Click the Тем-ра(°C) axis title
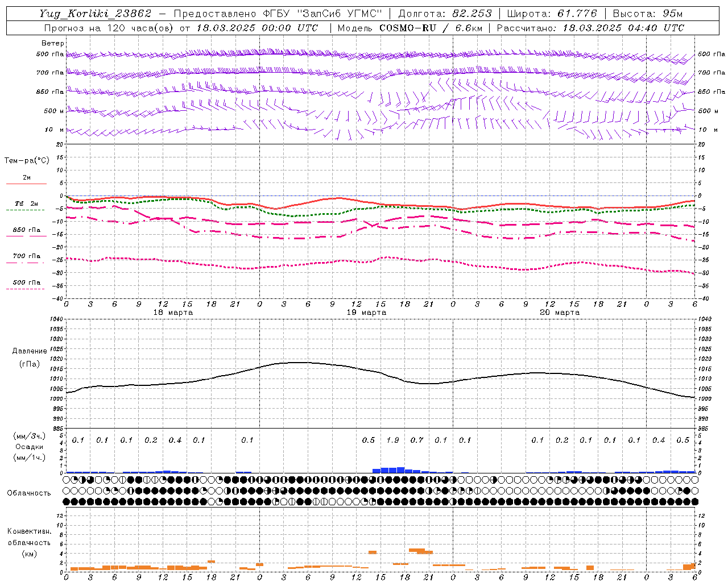This screenshot has width=728, height=582. 27,161
